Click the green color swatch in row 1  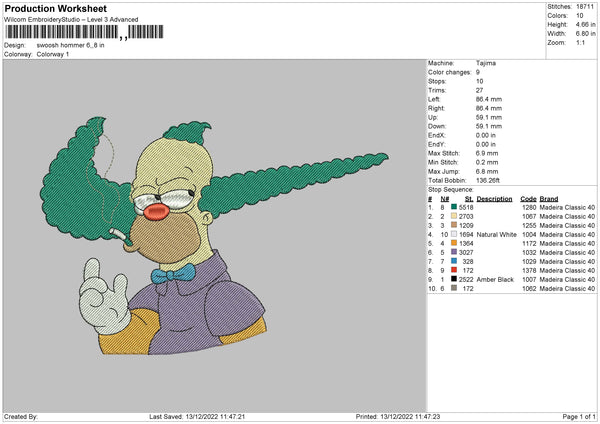pyautogui.click(x=454, y=207)
